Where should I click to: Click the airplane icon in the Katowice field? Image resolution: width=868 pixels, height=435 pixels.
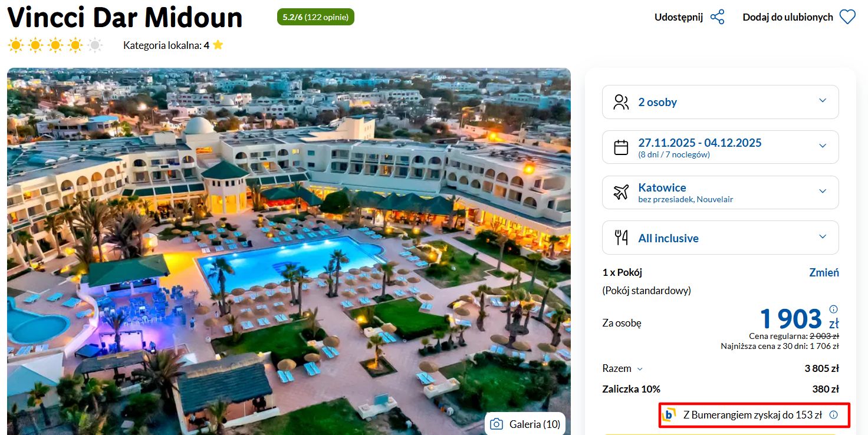[621, 192]
